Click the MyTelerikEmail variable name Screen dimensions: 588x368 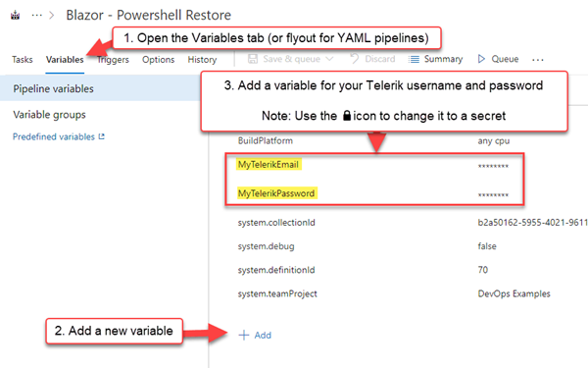coord(269,165)
